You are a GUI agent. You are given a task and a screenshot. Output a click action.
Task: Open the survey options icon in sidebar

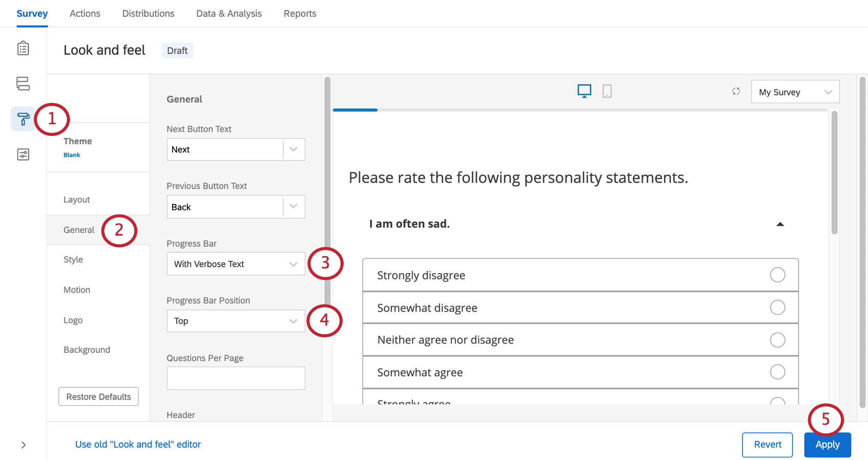23,154
